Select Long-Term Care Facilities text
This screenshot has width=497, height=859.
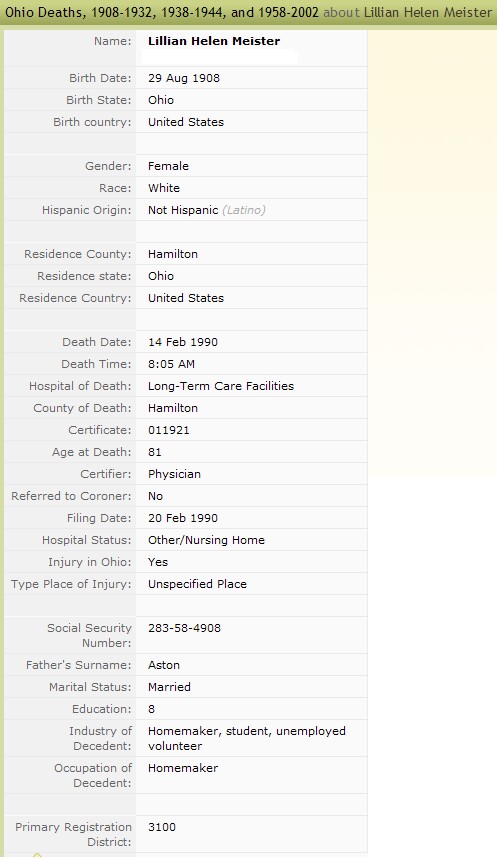[x=221, y=386]
